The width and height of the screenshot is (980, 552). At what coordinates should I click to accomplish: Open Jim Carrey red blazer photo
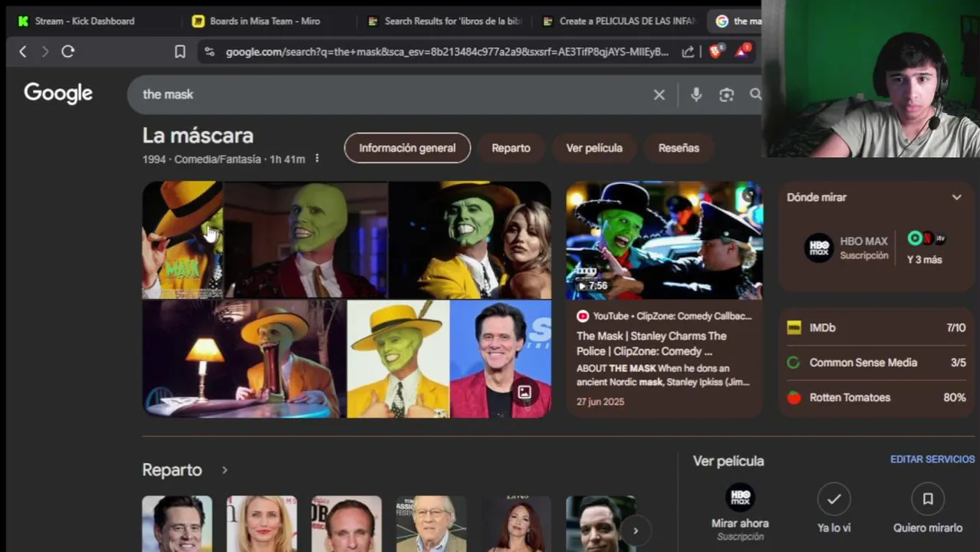tap(500, 359)
